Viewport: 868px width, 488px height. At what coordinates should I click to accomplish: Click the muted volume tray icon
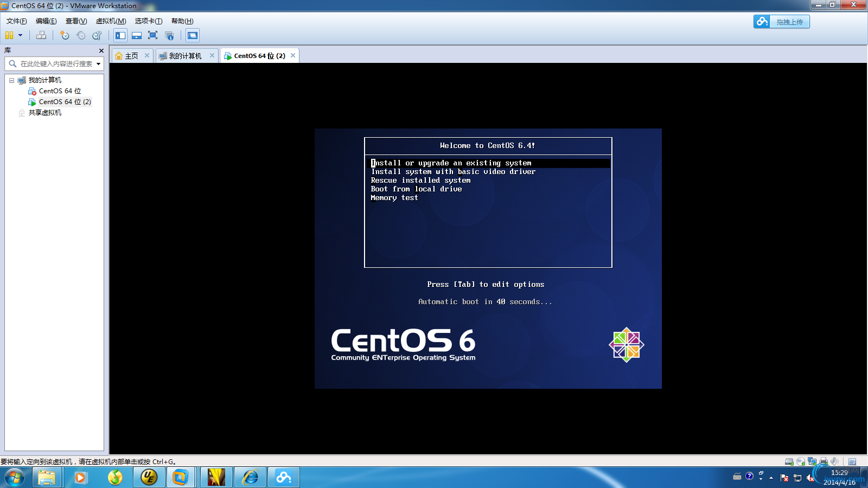point(810,478)
